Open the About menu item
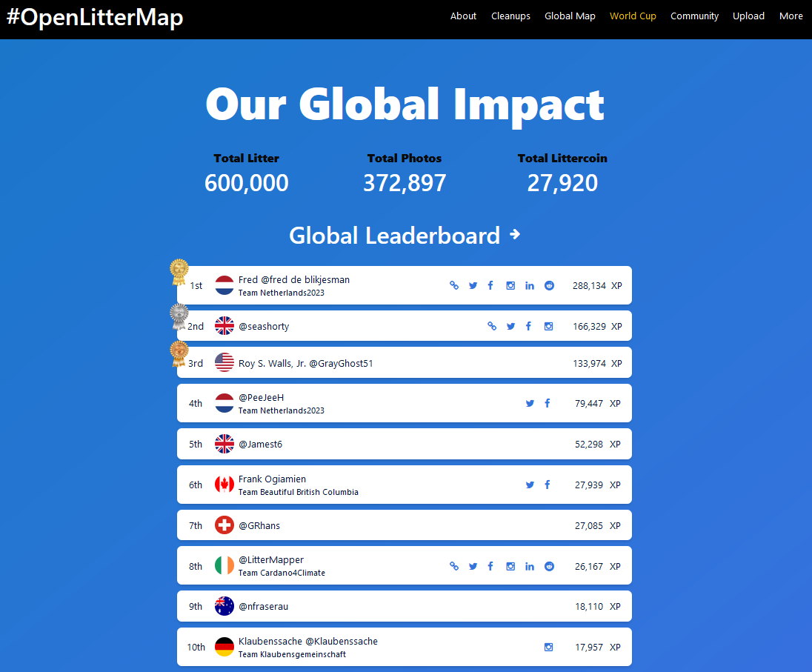812x672 pixels. [x=463, y=16]
